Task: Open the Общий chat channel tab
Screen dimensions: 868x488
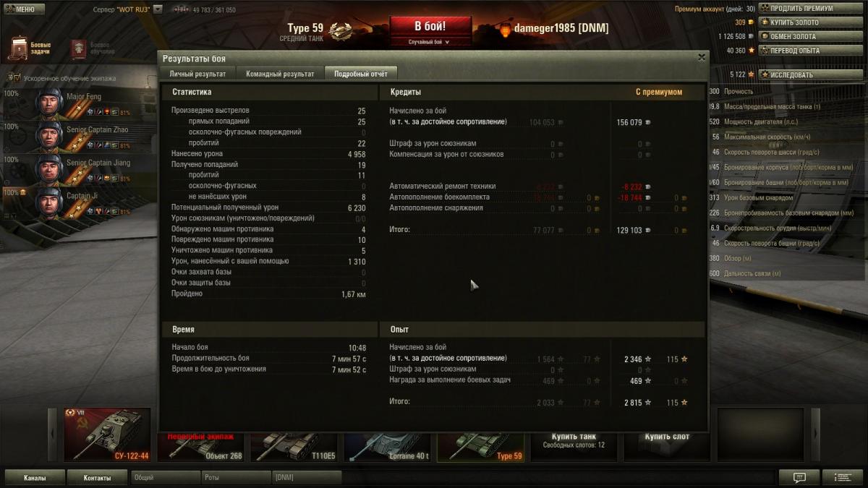Action: tap(165, 478)
